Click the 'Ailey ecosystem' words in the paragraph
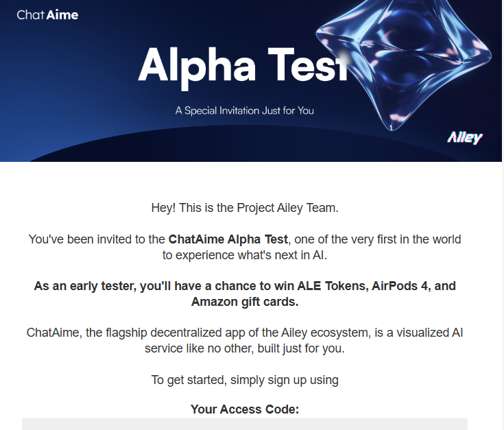The image size is (504, 430). (x=326, y=333)
